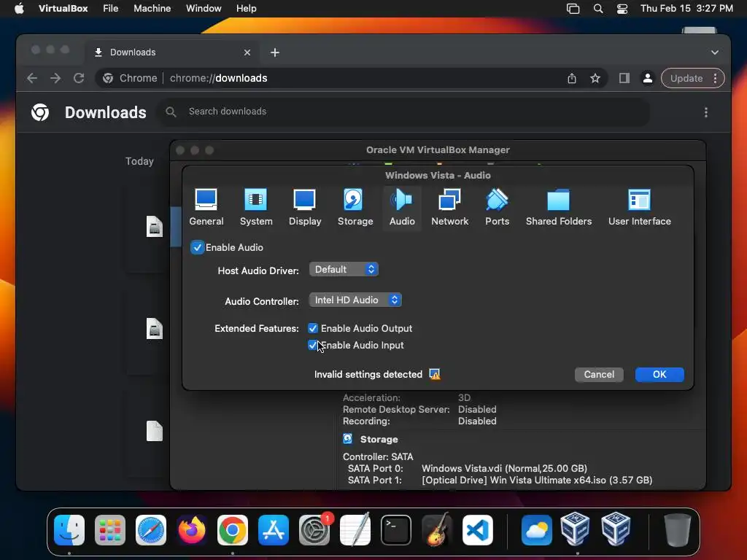The height and width of the screenshot is (560, 747).
Task: Open the VirtualBox menu in menu bar
Action: coord(63,9)
